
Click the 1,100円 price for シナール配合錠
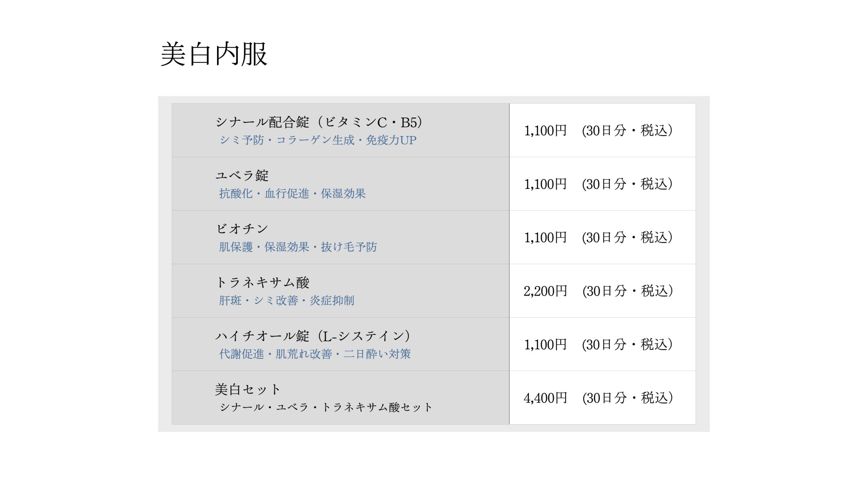click(545, 131)
